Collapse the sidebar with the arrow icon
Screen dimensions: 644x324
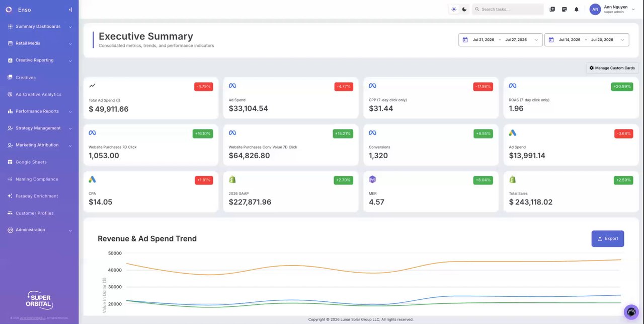pyautogui.click(x=70, y=10)
